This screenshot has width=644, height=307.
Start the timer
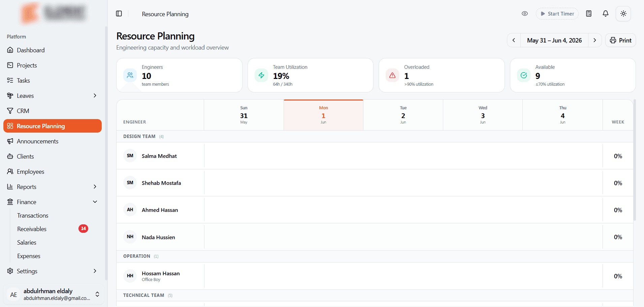(557, 14)
